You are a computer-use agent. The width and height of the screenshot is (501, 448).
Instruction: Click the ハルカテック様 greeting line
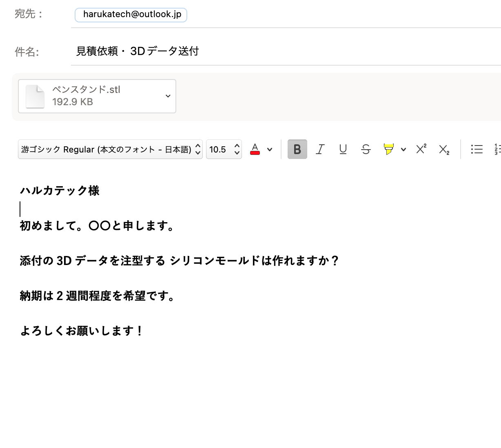click(60, 190)
